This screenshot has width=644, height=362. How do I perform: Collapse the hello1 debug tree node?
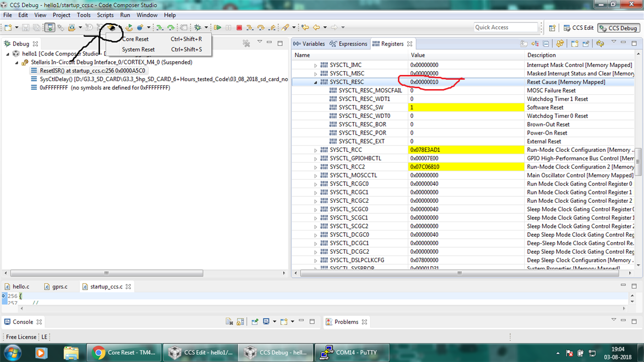(x=8, y=54)
